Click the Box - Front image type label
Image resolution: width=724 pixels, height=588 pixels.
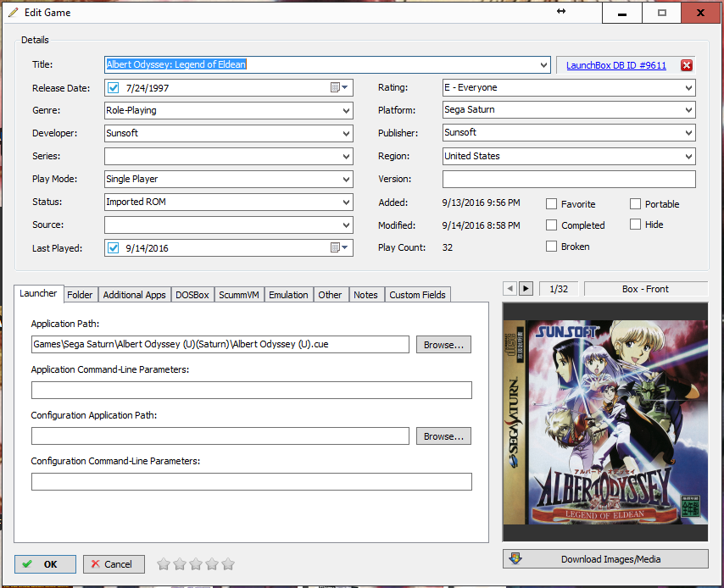tap(645, 289)
